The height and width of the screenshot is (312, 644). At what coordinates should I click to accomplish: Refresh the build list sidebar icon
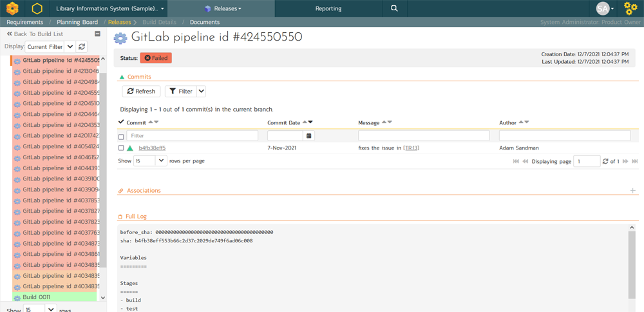(x=82, y=47)
